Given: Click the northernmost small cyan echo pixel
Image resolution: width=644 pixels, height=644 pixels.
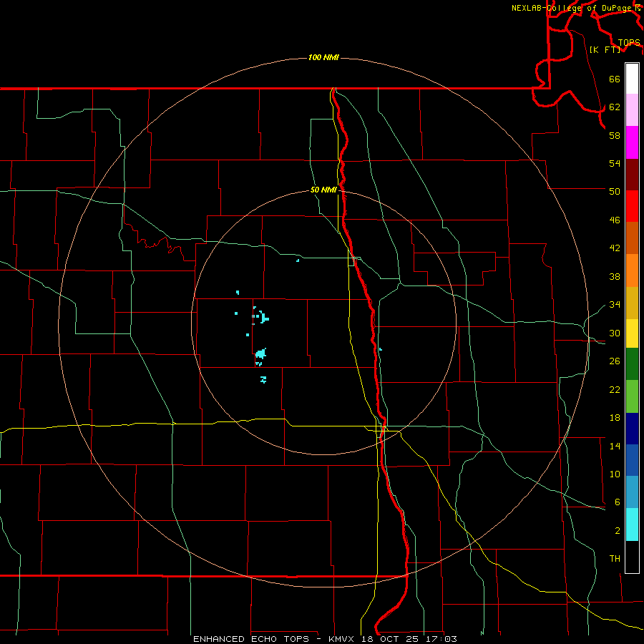Looking at the screenshot, I should [298, 260].
